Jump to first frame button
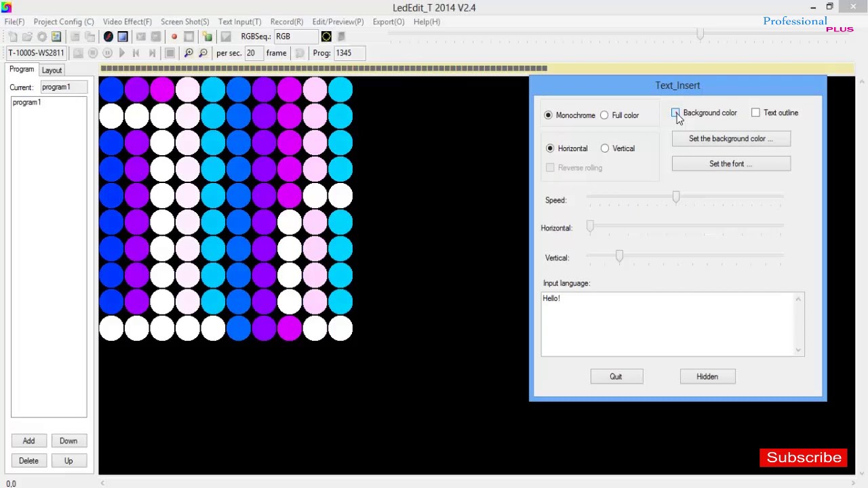The image size is (868, 488). 136,53
